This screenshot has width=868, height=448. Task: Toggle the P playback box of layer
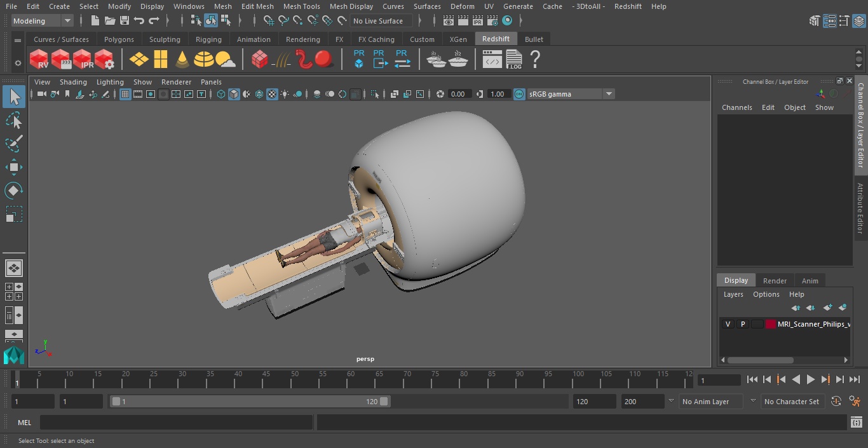point(742,324)
